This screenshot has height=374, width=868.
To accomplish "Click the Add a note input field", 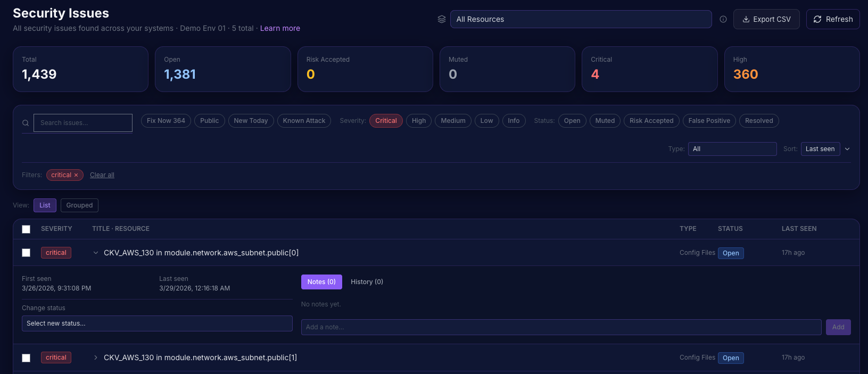I will (x=561, y=327).
